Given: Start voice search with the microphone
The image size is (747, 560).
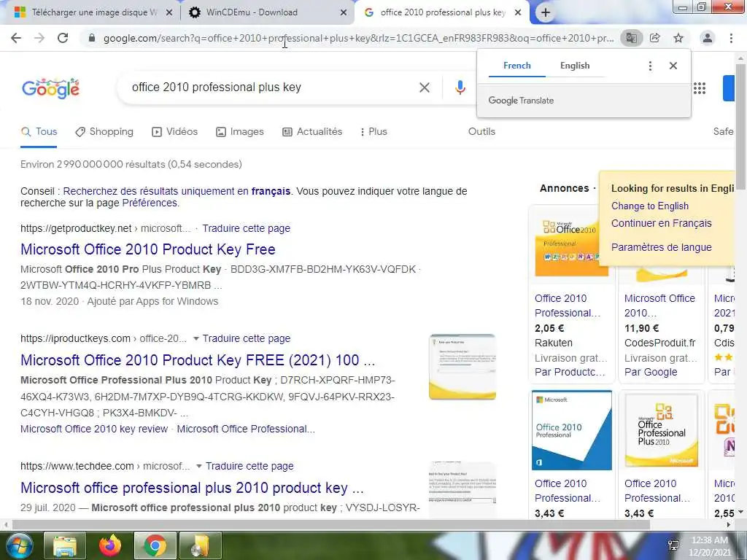Looking at the screenshot, I should [460, 87].
